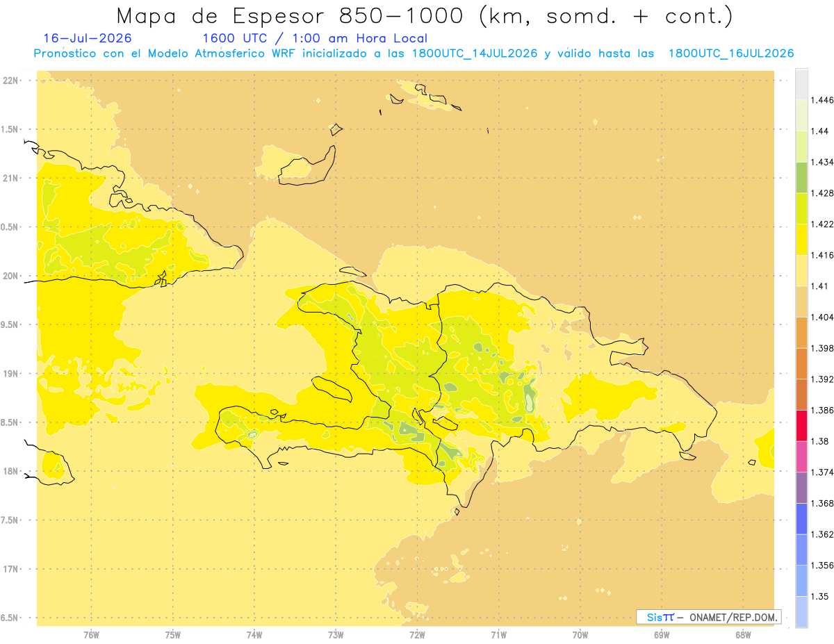This screenshot has width=834, height=644.
Task: Click the gray legend band above 1.446
Action: pyautogui.click(x=801, y=84)
